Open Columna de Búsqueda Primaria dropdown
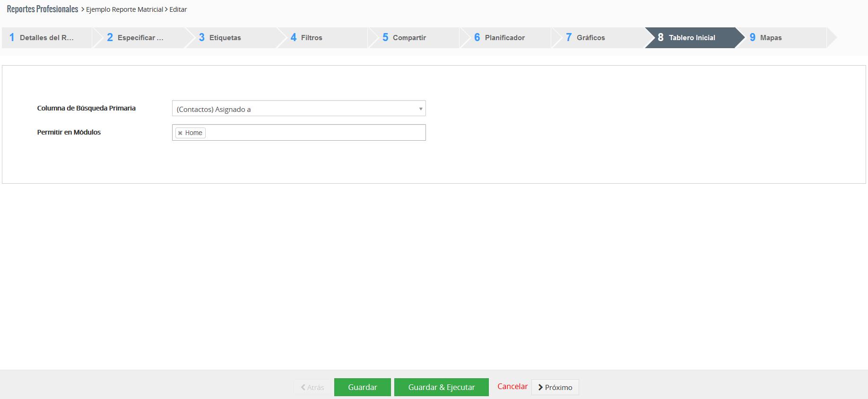Screen dimensions: 868x399 [298, 109]
